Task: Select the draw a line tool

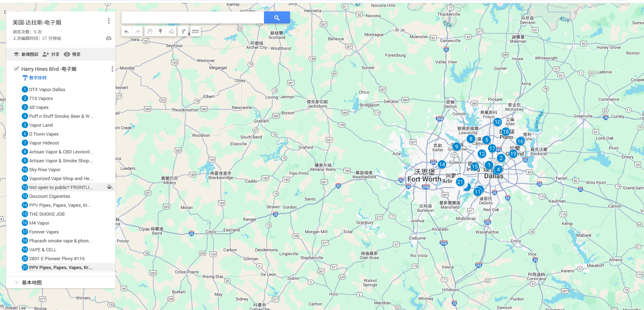Action: [x=171, y=32]
